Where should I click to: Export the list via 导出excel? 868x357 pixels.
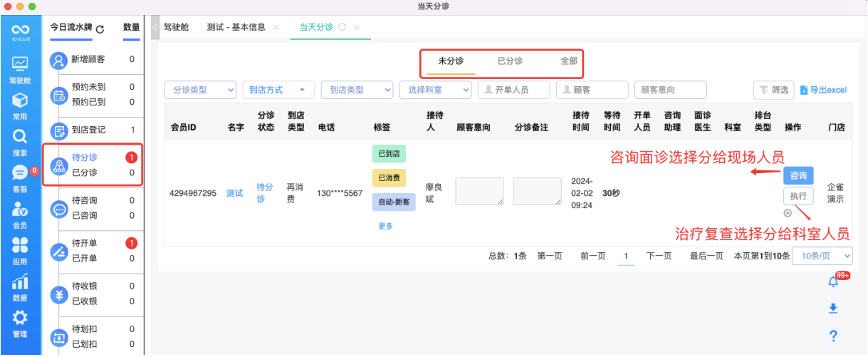coord(823,90)
